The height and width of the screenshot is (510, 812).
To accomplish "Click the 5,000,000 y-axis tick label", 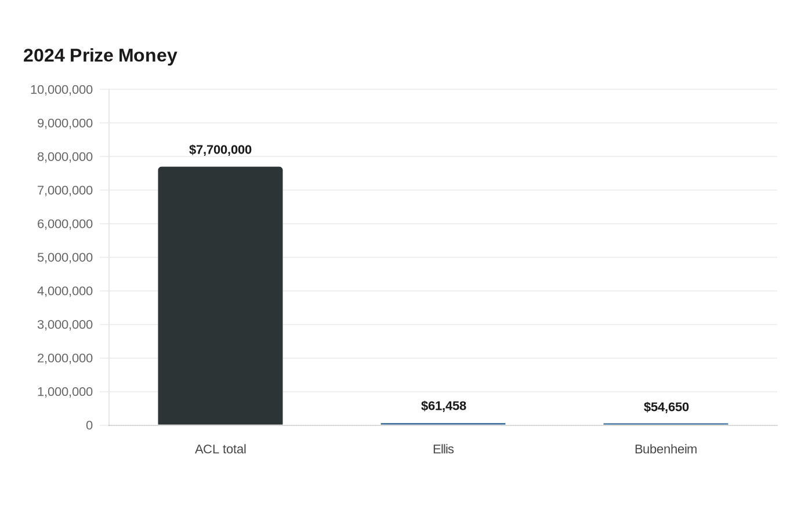I will pyautogui.click(x=65, y=257).
